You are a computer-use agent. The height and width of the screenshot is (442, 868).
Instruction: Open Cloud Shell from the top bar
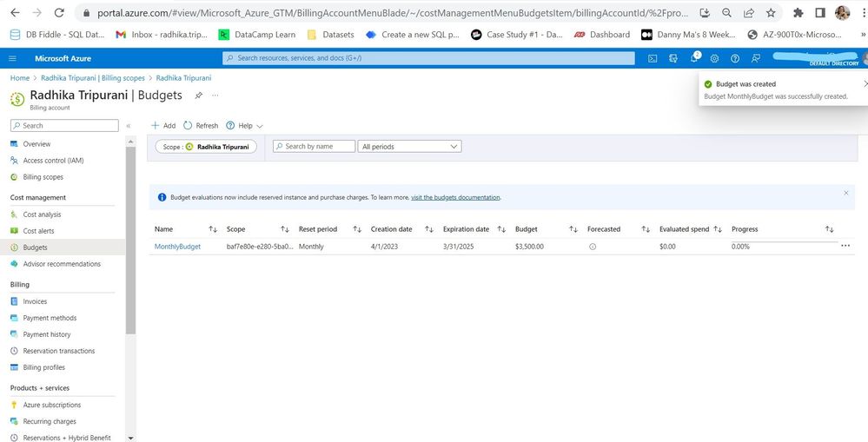pyautogui.click(x=653, y=58)
